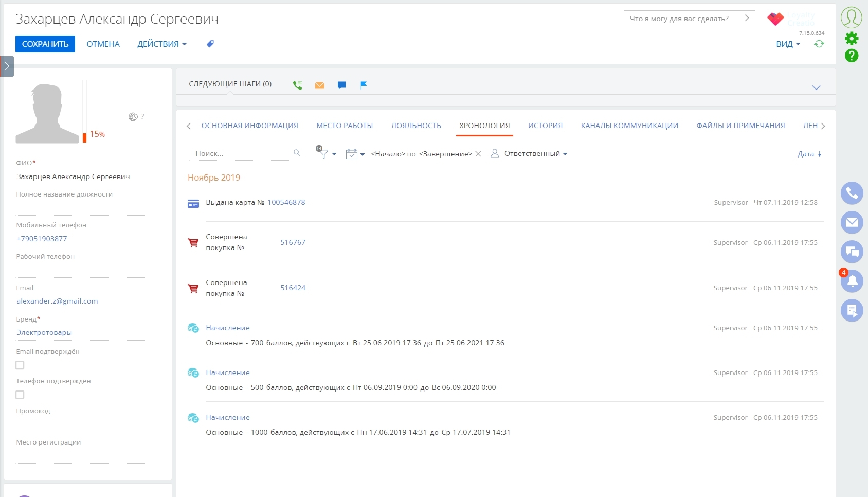Open notifications bell with 4 badge

pyautogui.click(x=852, y=281)
